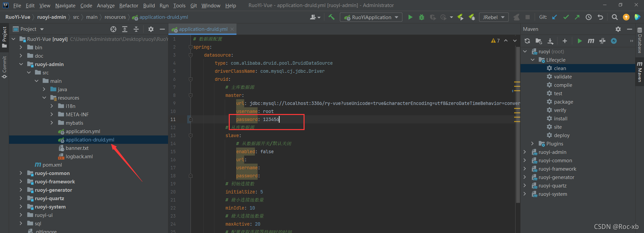Click the Git update project arrow

click(555, 17)
